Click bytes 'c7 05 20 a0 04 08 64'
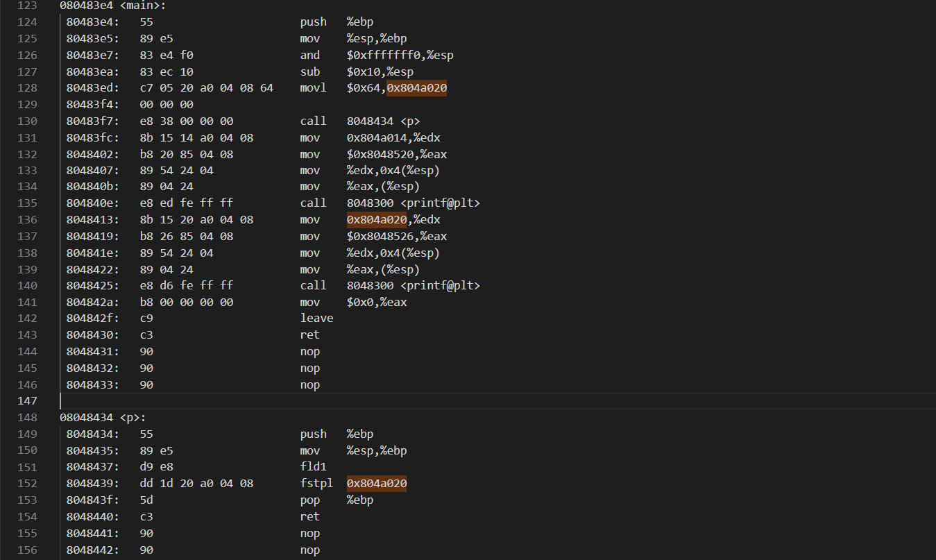936x560 pixels. click(x=207, y=88)
